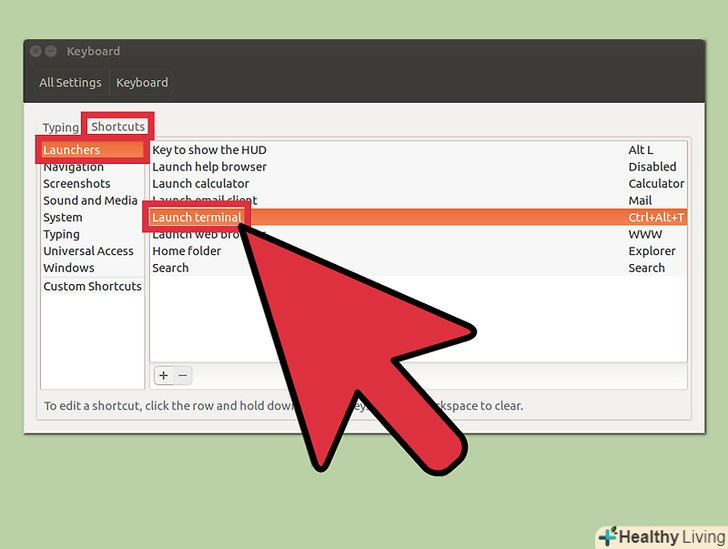Select the 'Launch calculator' row
Screen dimensions: 728x549
click(418, 183)
